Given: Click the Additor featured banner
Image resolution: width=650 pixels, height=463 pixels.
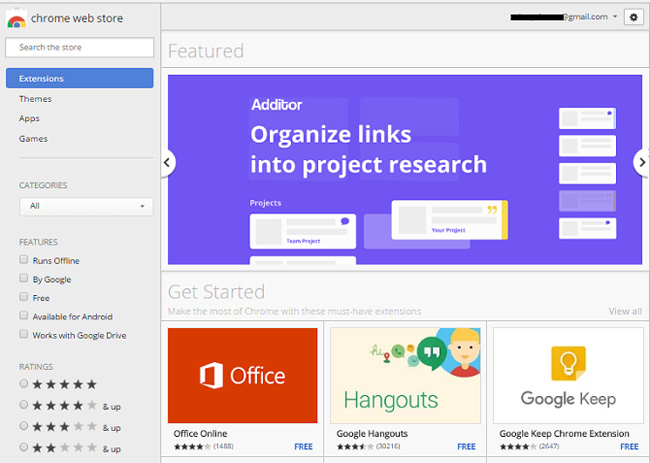Looking at the screenshot, I should pos(405,169).
